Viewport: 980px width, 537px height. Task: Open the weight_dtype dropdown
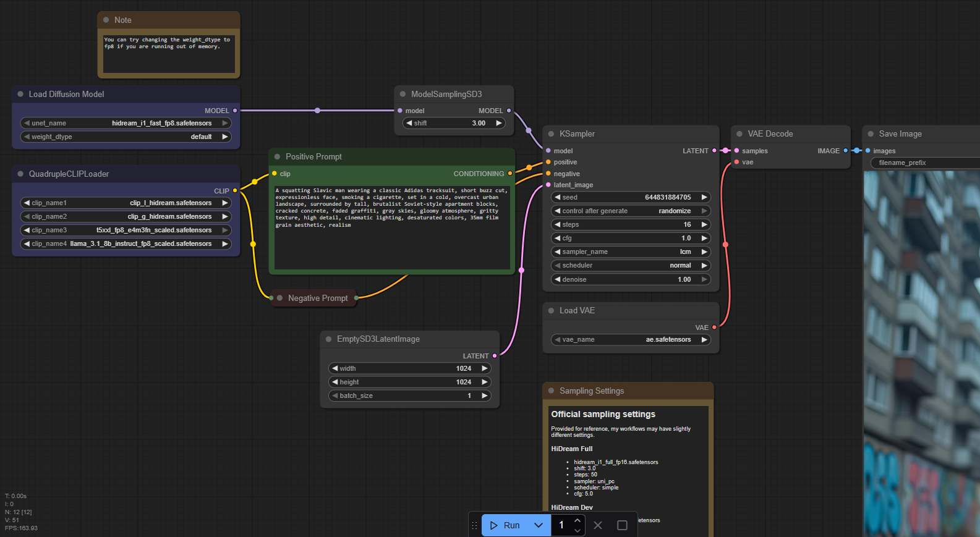126,137
